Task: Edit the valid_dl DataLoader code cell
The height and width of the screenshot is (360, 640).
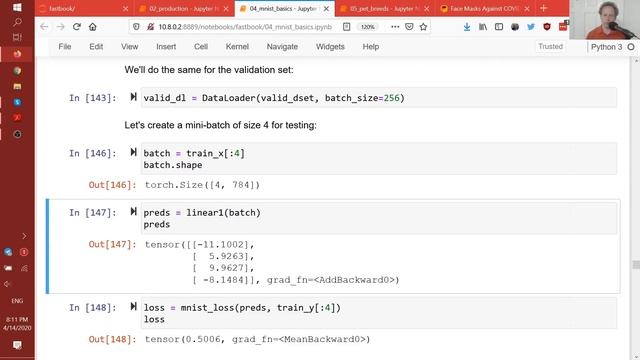Action: point(379,98)
